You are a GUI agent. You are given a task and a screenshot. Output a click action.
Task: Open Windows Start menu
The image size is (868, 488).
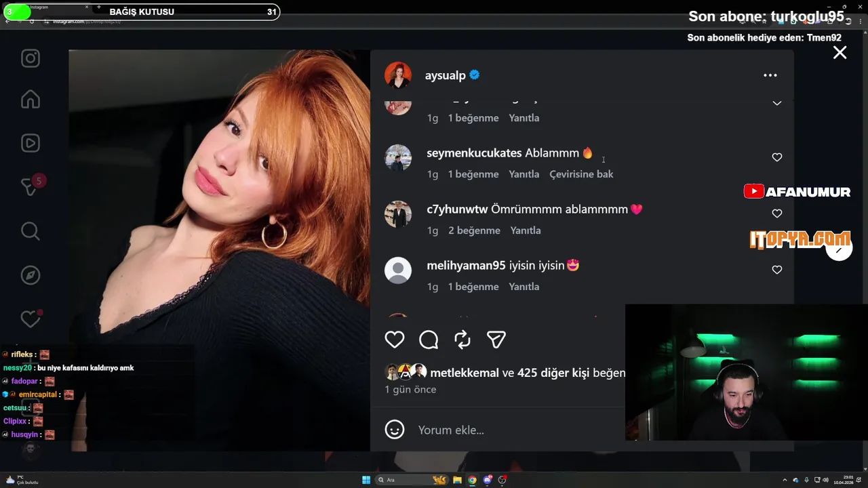366,480
